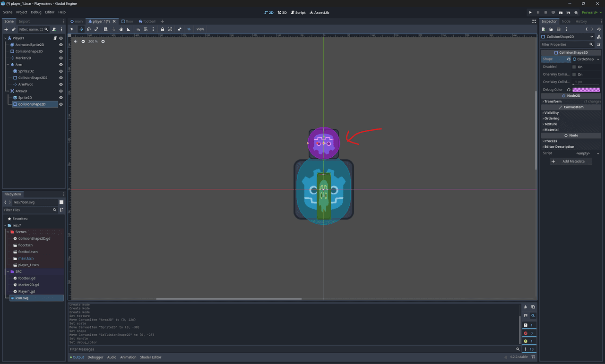
Task: Click the Debug Color swatch
Action: click(586, 90)
